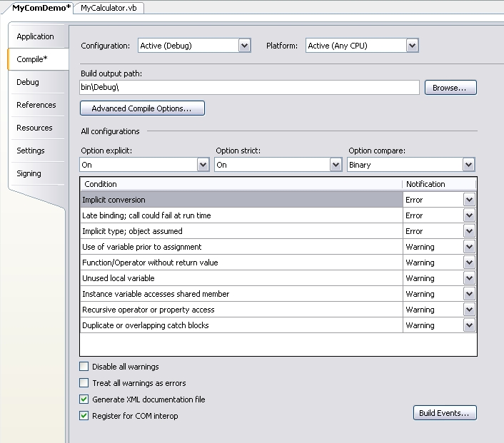Select Duplicate or overlapping catch blocks row
The image size is (504, 443).
[x=241, y=325]
